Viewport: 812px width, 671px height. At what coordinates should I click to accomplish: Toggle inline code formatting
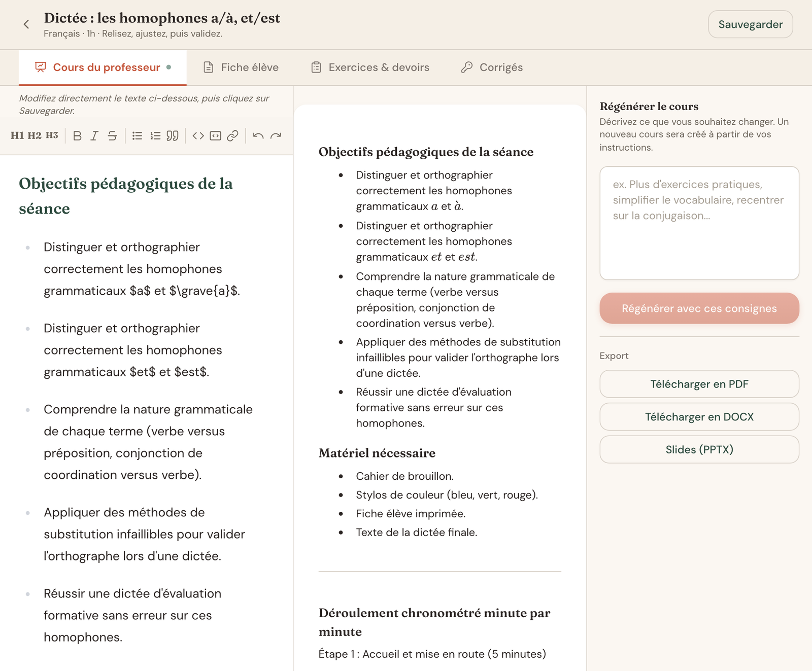point(198,136)
